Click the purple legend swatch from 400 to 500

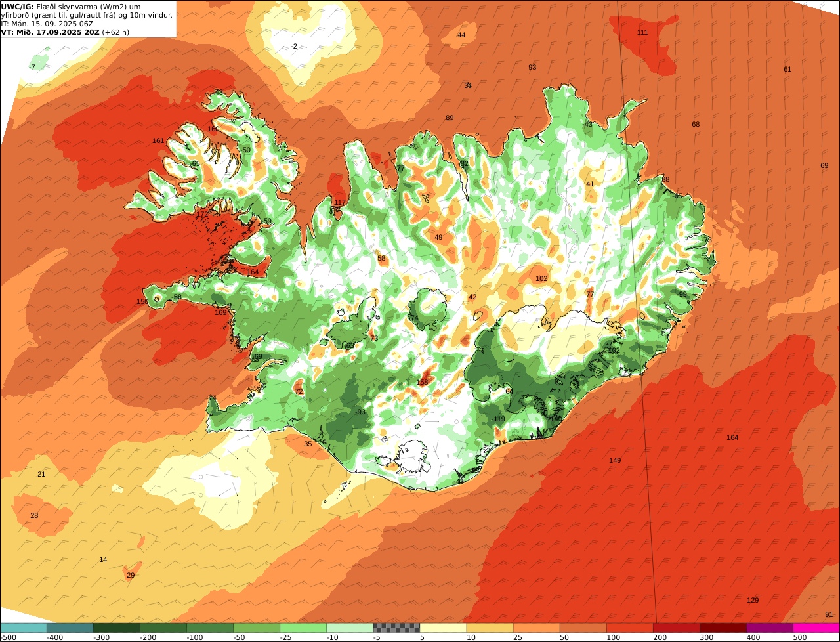point(770,628)
